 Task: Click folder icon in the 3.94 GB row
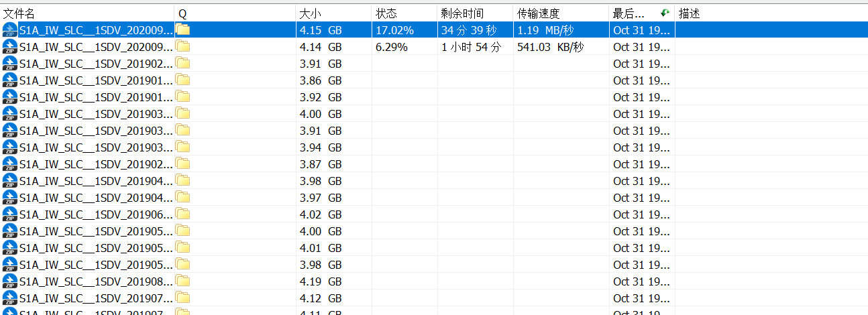pyautogui.click(x=183, y=147)
